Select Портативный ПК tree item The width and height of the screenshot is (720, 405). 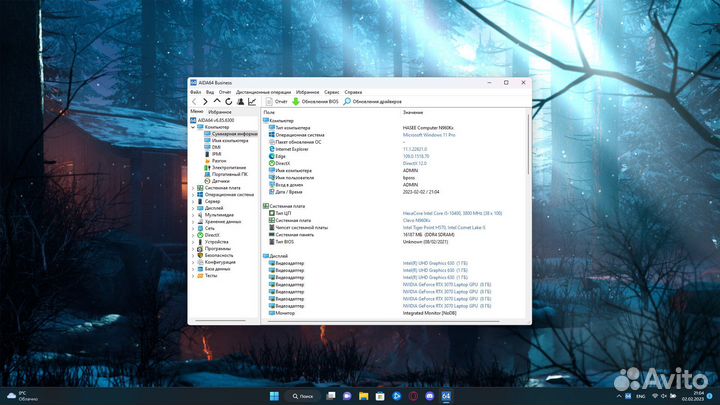226,174
